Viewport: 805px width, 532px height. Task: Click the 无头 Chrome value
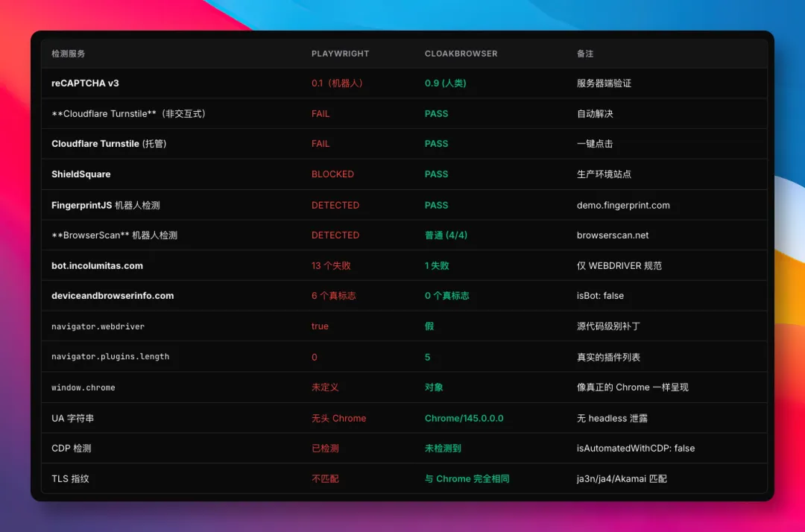[x=338, y=418]
